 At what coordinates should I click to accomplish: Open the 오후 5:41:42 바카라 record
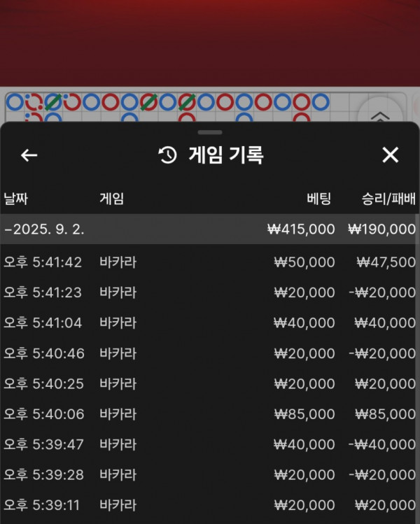[x=209, y=262]
